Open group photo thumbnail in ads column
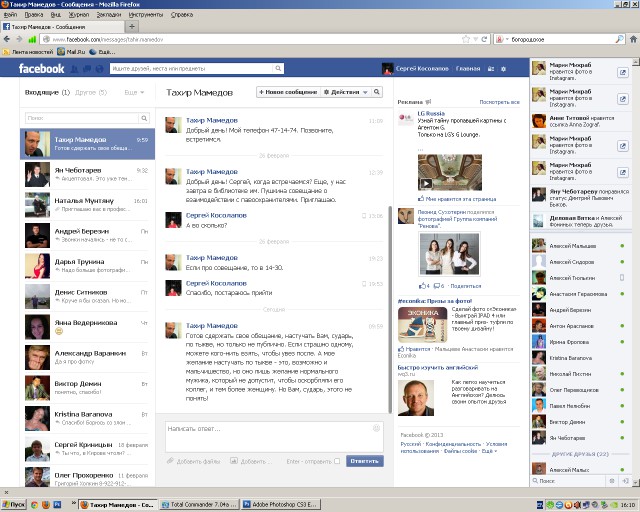This screenshot has width=640, height=512. point(449,254)
